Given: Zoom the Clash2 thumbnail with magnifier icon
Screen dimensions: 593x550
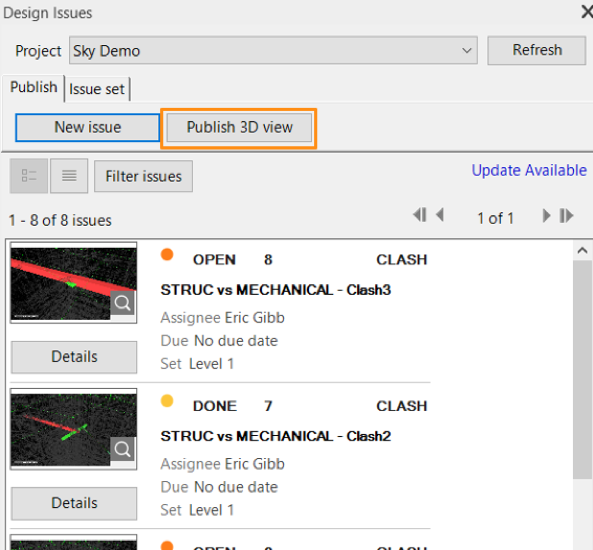Looking at the screenshot, I should [x=122, y=449].
